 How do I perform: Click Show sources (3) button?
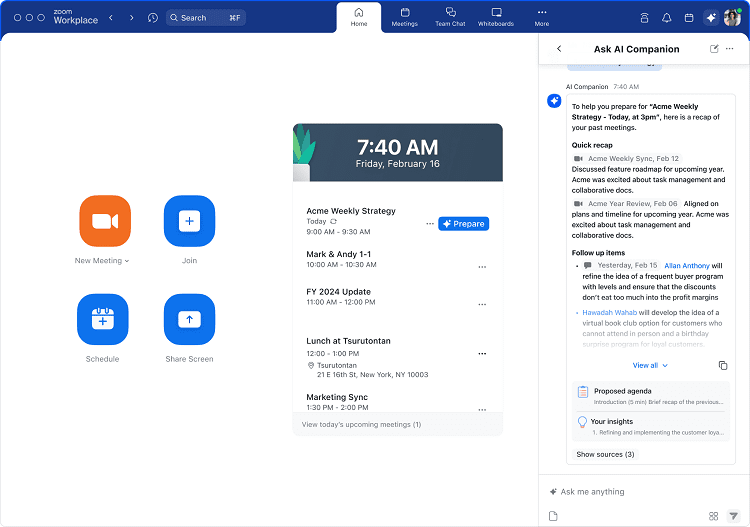coord(605,454)
